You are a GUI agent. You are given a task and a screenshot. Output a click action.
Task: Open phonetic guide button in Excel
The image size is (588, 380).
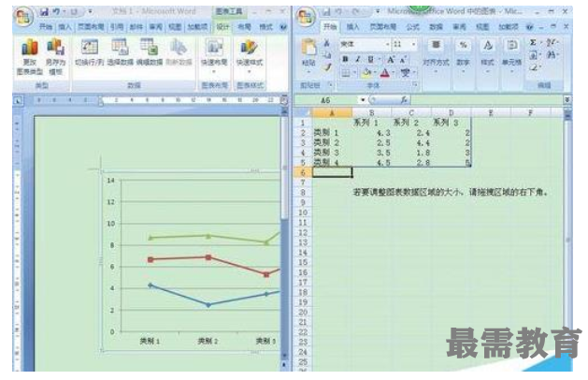pyautogui.click(x=406, y=72)
